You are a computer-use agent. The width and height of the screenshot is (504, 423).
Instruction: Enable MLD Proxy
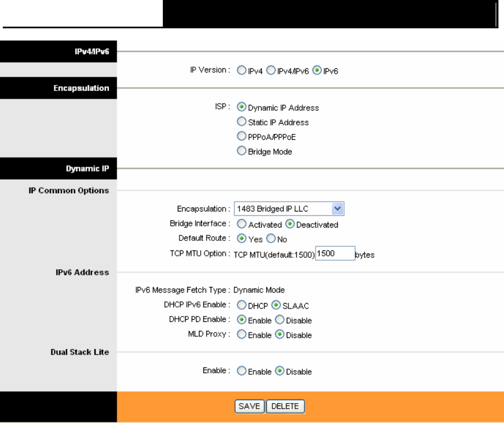coord(241,334)
